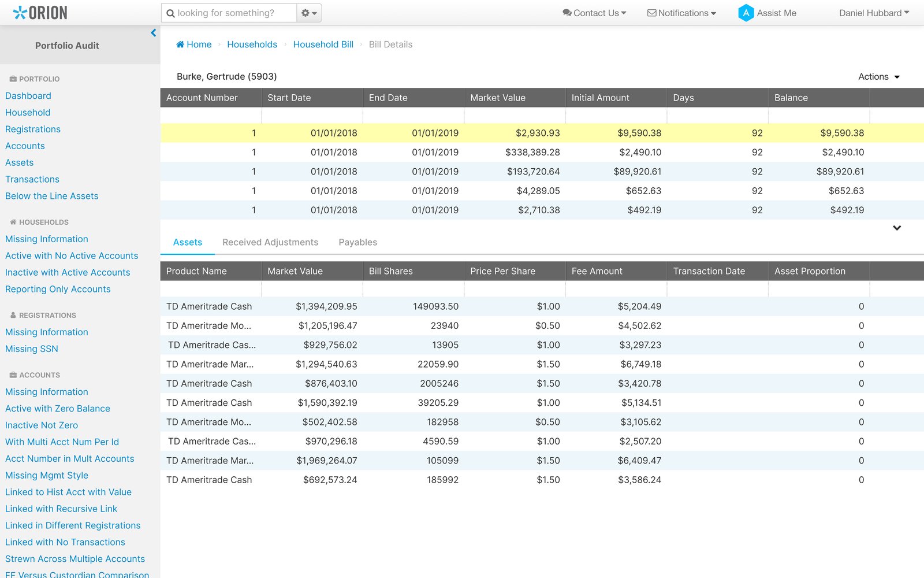This screenshot has width=924, height=578.
Task: Sort by Account Number column
Action: click(211, 98)
